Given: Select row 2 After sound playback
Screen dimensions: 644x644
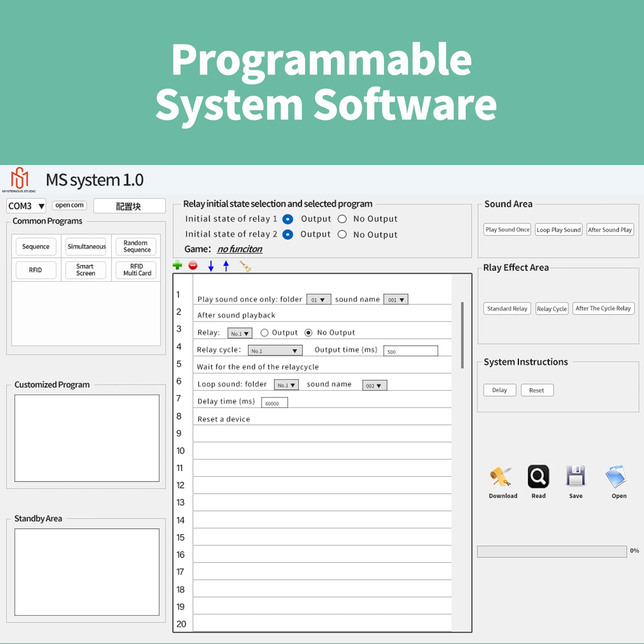Looking at the screenshot, I should pos(322,313).
